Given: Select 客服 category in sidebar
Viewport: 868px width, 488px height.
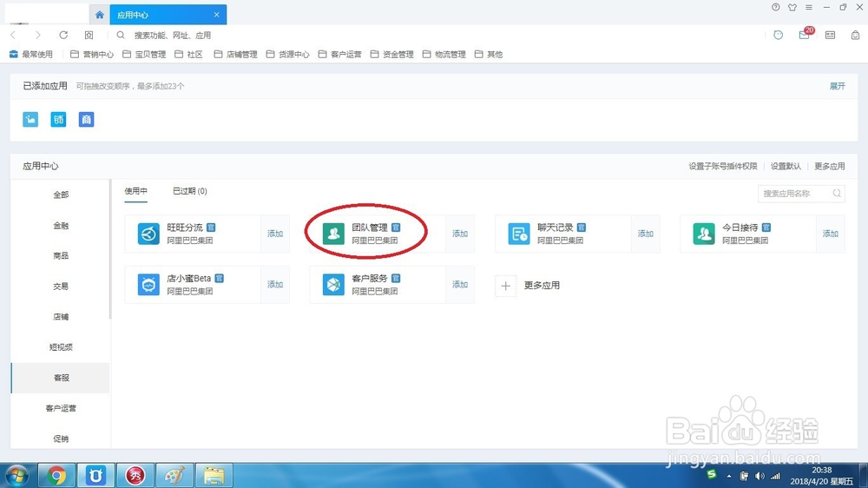Looking at the screenshot, I should click(x=61, y=378).
